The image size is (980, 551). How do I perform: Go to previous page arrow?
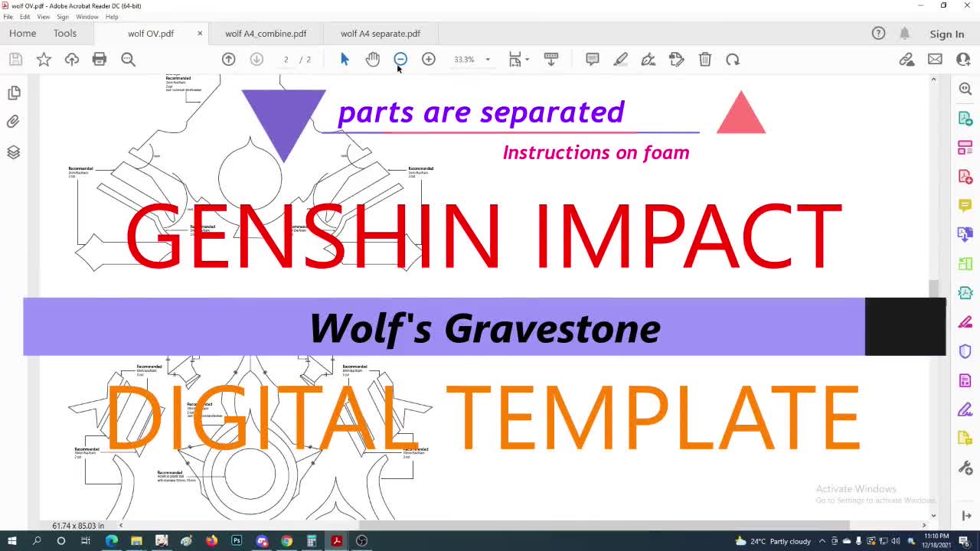pos(228,59)
